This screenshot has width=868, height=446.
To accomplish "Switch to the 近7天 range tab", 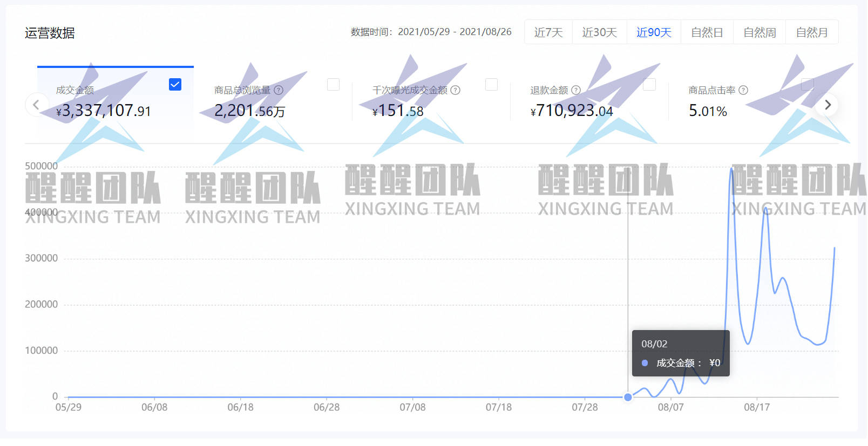I will pyautogui.click(x=548, y=32).
